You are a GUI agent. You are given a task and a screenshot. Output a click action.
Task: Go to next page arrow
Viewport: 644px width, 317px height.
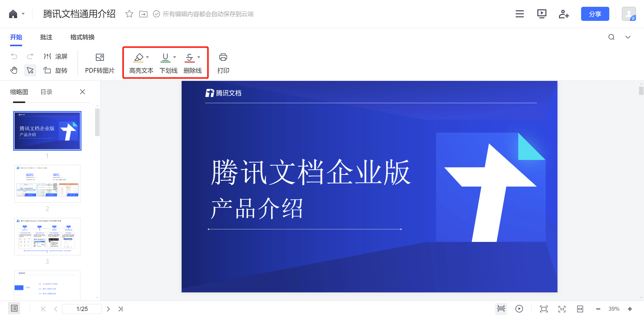coord(108,309)
